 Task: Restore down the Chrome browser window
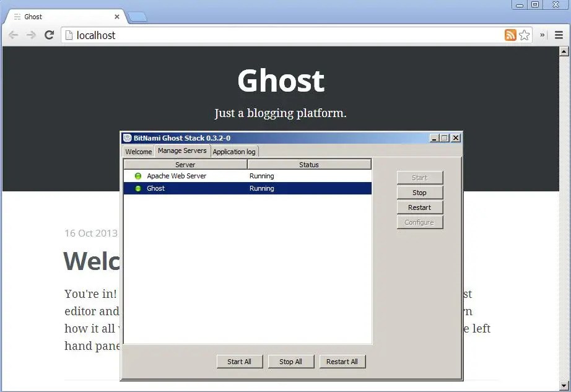(x=535, y=5)
